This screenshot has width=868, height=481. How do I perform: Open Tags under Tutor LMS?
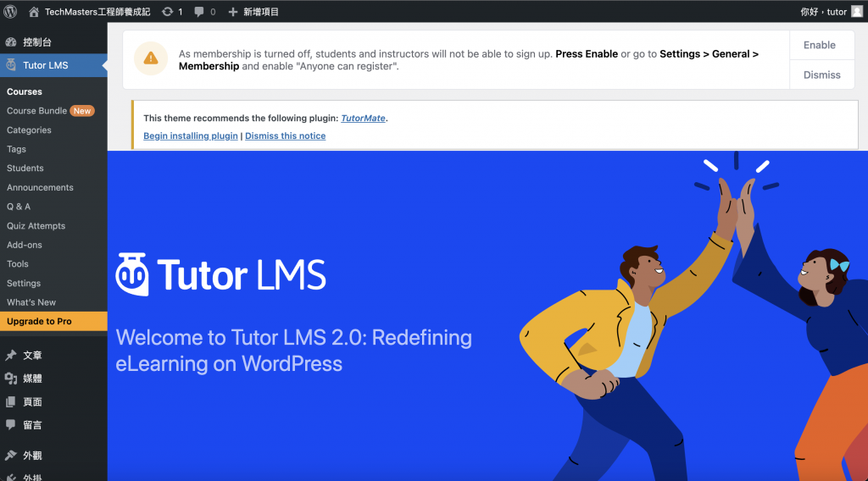pos(16,149)
